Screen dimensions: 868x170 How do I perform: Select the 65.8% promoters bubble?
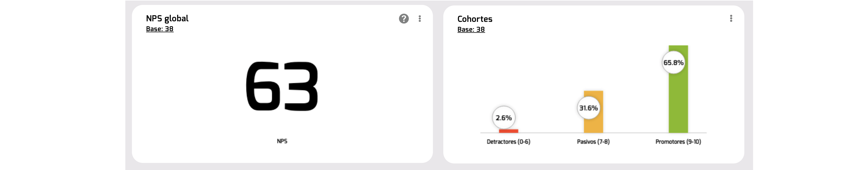coord(673,63)
